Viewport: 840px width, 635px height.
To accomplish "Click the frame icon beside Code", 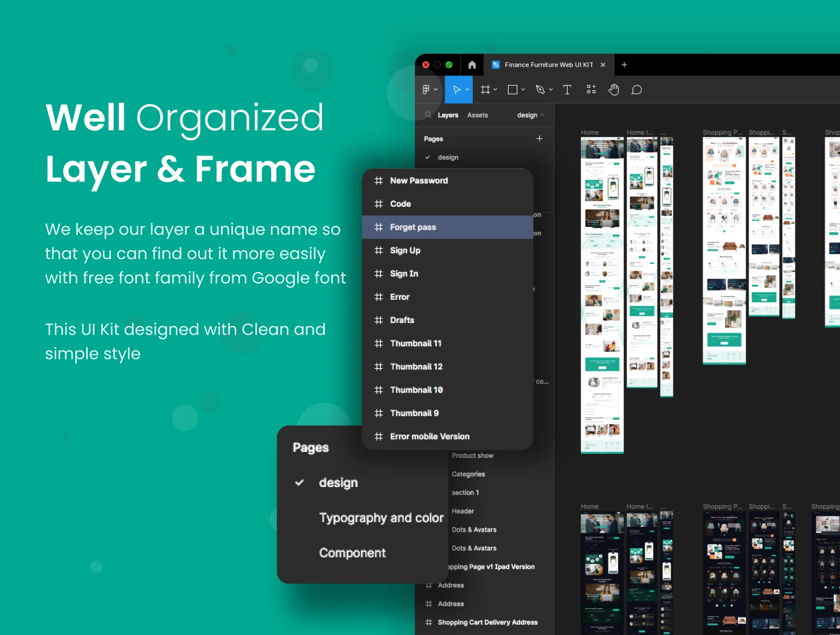I will point(378,204).
